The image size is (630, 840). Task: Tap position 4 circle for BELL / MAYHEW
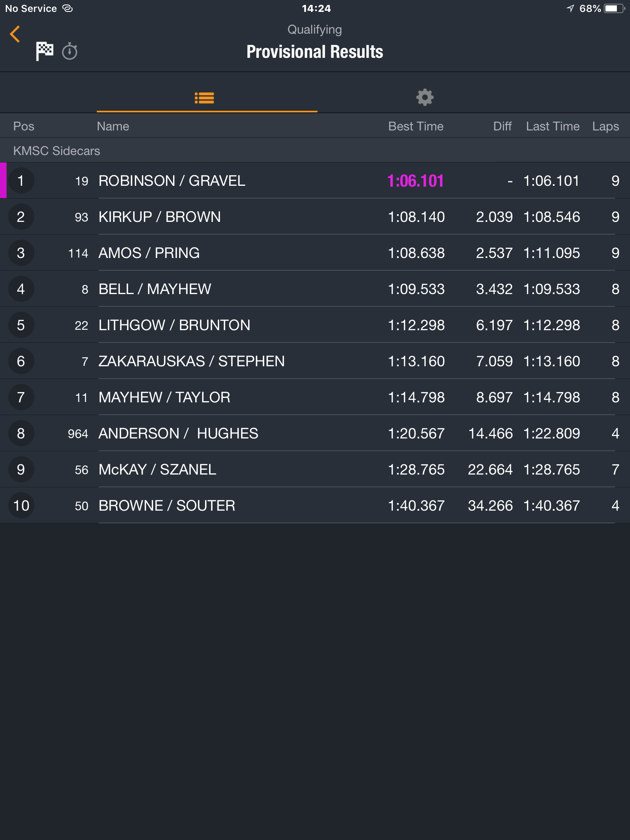tap(21, 289)
